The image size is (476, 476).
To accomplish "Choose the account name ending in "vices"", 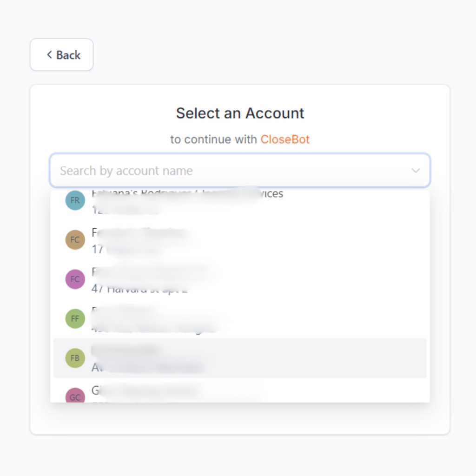I will [x=187, y=194].
